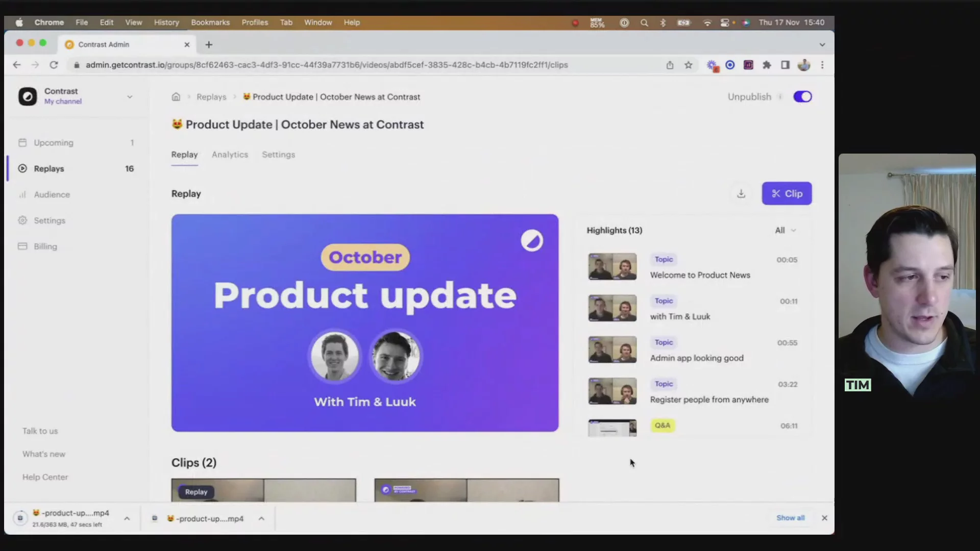Viewport: 980px width, 551px height.
Task: Open the second clip thumbnail
Action: tap(467, 490)
